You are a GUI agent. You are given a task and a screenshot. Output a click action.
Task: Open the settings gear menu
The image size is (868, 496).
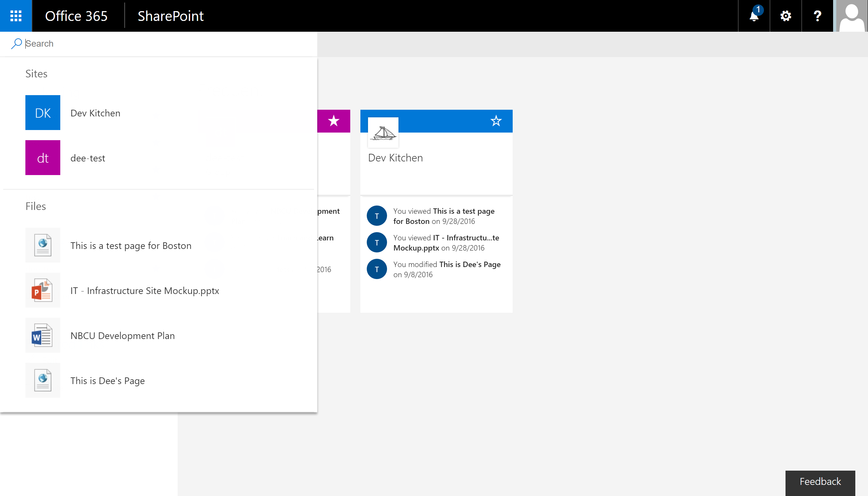point(786,16)
